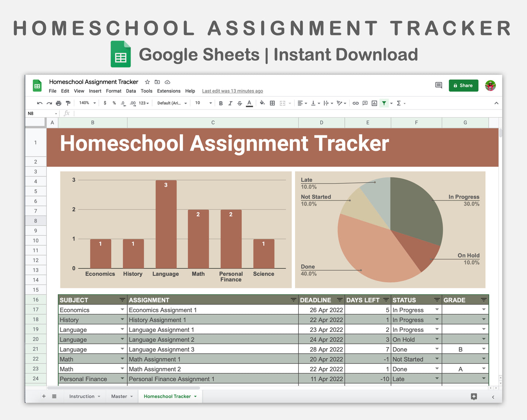Screen dimensions: 527x420
Task: Insert a link using the toolbar icon
Action: (356, 103)
